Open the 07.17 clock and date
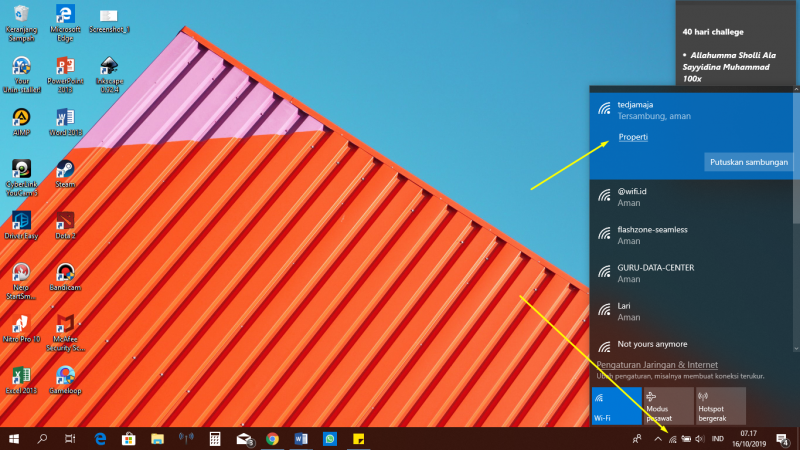 [749, 439]
